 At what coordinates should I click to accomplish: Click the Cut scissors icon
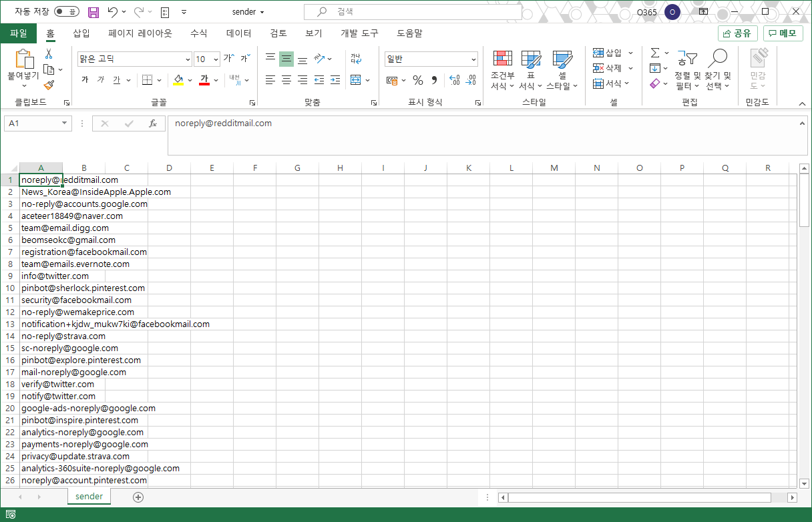click(x=49, y=54)
